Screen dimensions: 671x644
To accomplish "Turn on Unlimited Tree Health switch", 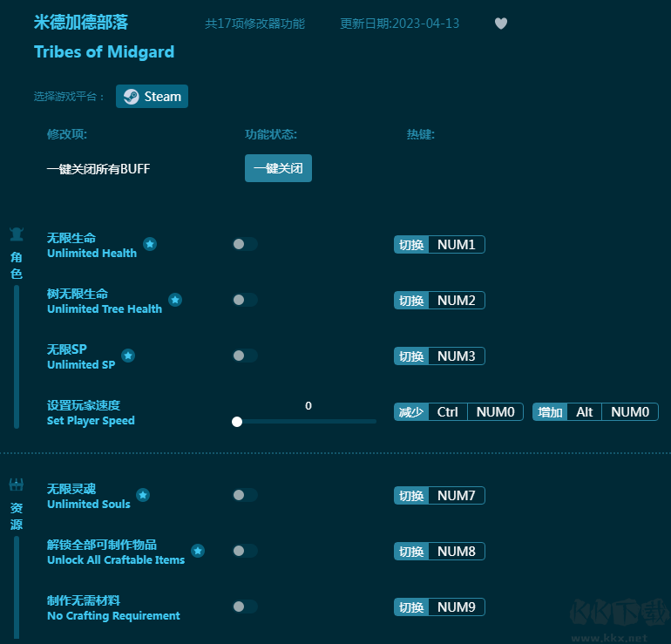I will [x=245, y=300].
